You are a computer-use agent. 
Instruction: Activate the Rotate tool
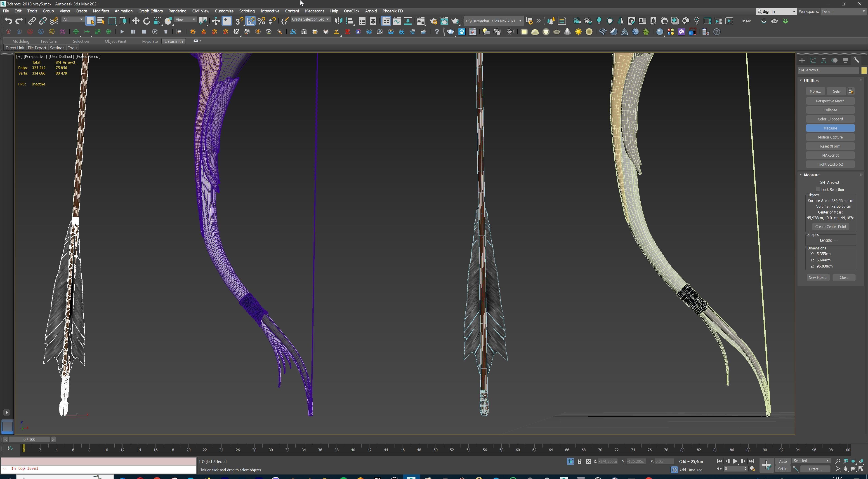coord(146,21)
